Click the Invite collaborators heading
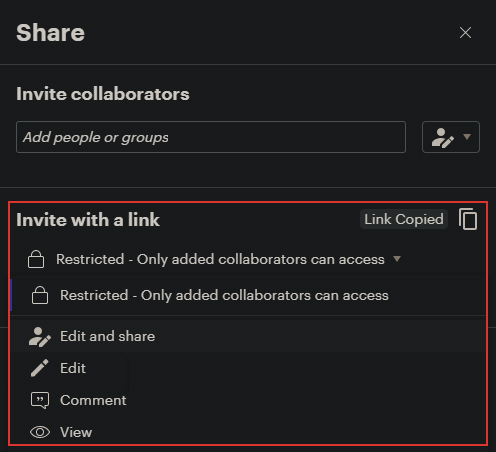Screen dimensions: 496x452 tap(103, 94)
